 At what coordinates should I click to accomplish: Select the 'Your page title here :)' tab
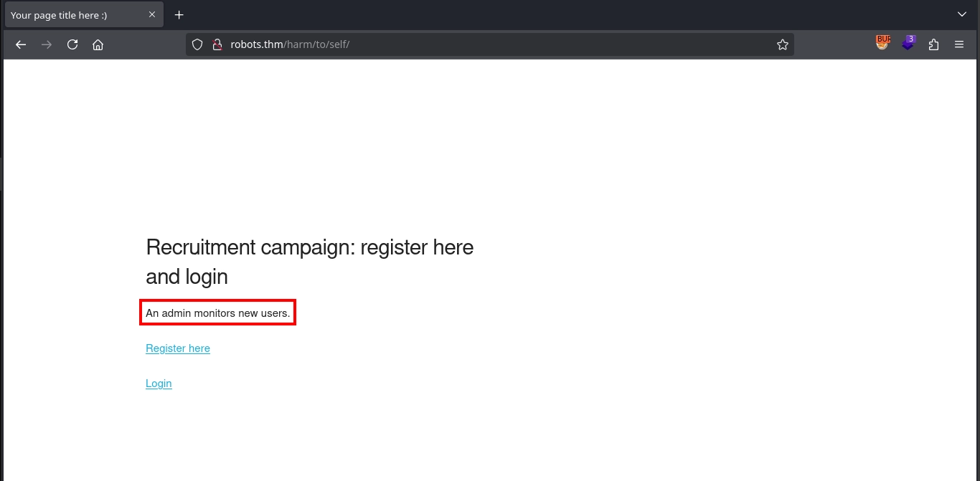(x=72, y=15)
